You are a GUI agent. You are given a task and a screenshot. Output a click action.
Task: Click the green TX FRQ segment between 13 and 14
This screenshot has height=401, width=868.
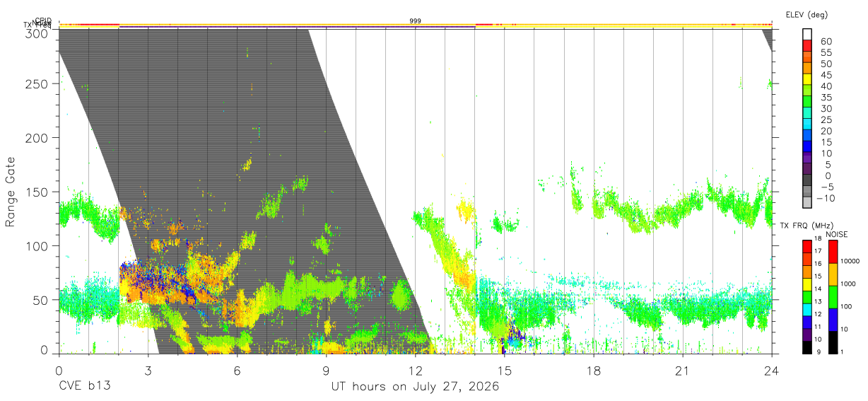tap(807, 297)
